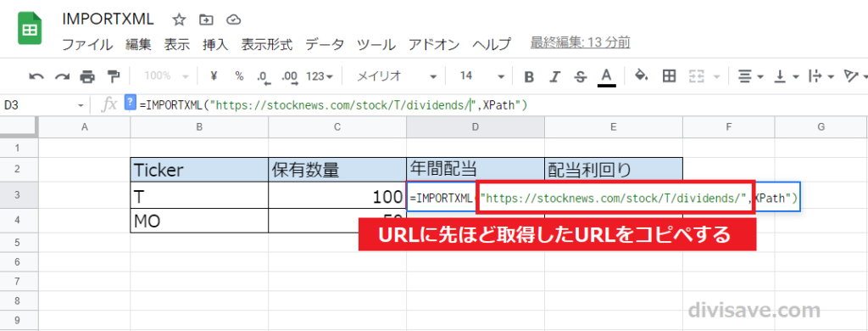This screenshot has width=868, height=331.
Task: Open the borders grid icon
Action: point(670,76)
